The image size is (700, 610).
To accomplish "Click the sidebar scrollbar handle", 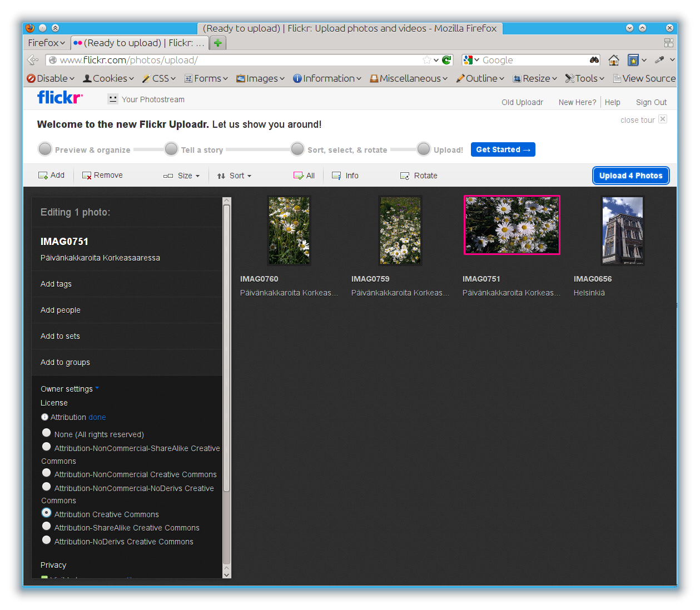I will click(226, 347).
